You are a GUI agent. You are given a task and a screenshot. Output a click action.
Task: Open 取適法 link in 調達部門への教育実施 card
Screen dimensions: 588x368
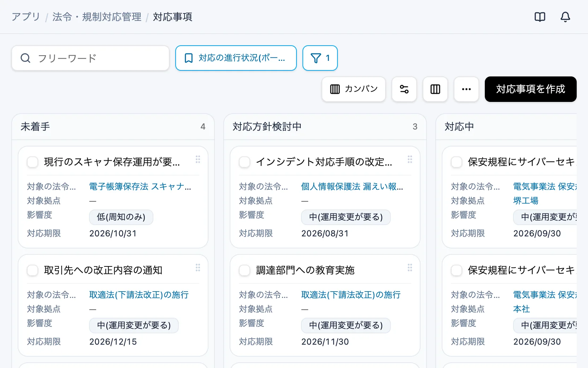[351, 295]
